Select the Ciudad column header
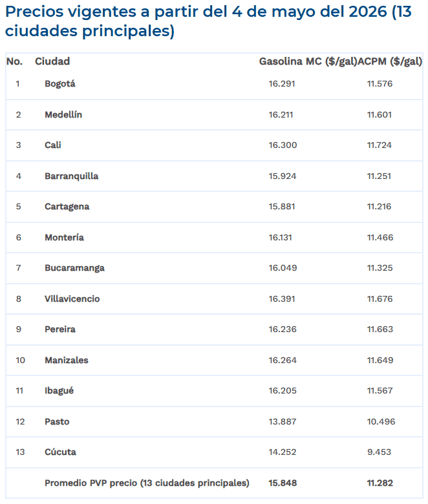This screenshot has width=428, height=504. coord(52,61)
